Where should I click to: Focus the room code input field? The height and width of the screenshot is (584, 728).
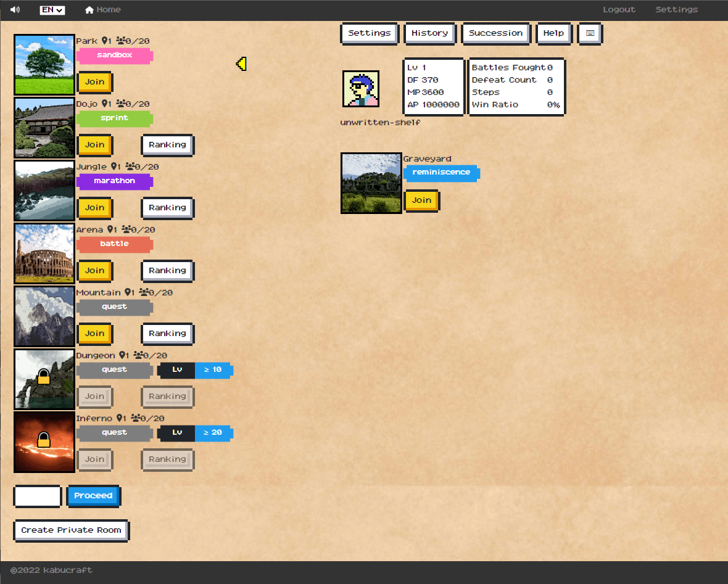click(38, 496)
